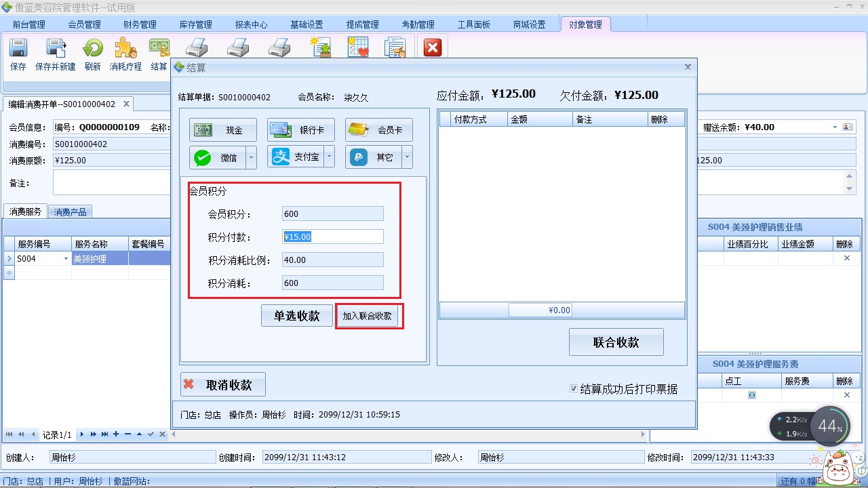The width and height of the screenshot is (868, 488).
Task: Select the 银行卡 bank card payment
Action: tap(300, 129)
